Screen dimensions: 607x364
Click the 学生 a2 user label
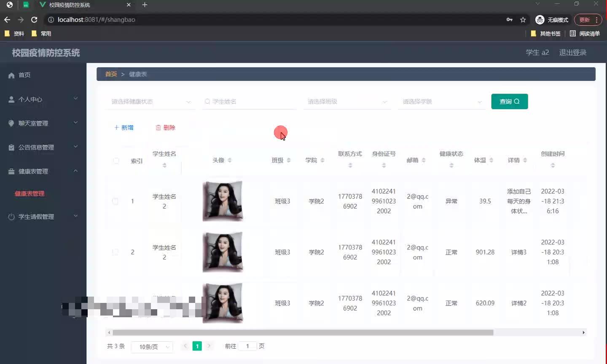pyautogui.click(x=537, y=53)
